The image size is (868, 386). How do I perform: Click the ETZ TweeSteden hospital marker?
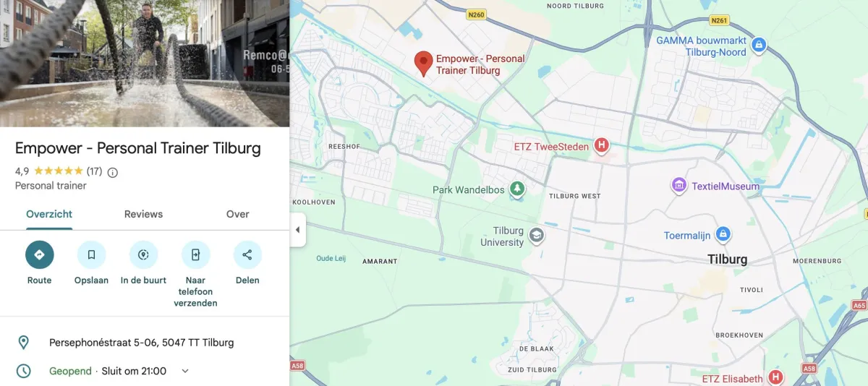600,146
